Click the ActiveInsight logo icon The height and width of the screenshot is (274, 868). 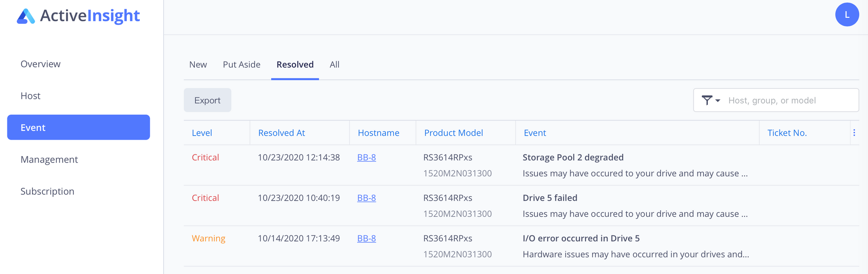[x=26, y=16]
